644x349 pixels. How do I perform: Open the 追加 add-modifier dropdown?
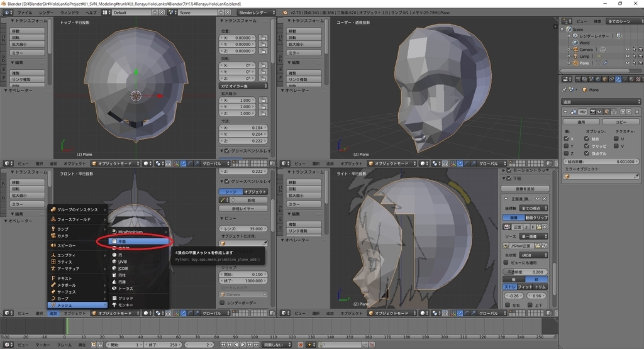click(601, 102)
